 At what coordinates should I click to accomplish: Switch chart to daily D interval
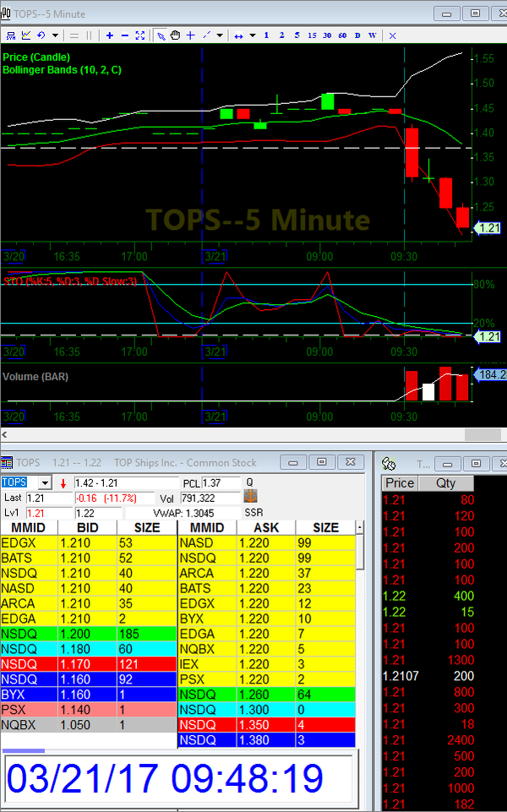tap(357, 35)
